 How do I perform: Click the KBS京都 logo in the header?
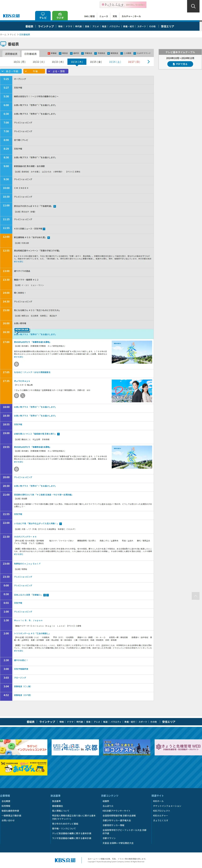coord(11,16)
